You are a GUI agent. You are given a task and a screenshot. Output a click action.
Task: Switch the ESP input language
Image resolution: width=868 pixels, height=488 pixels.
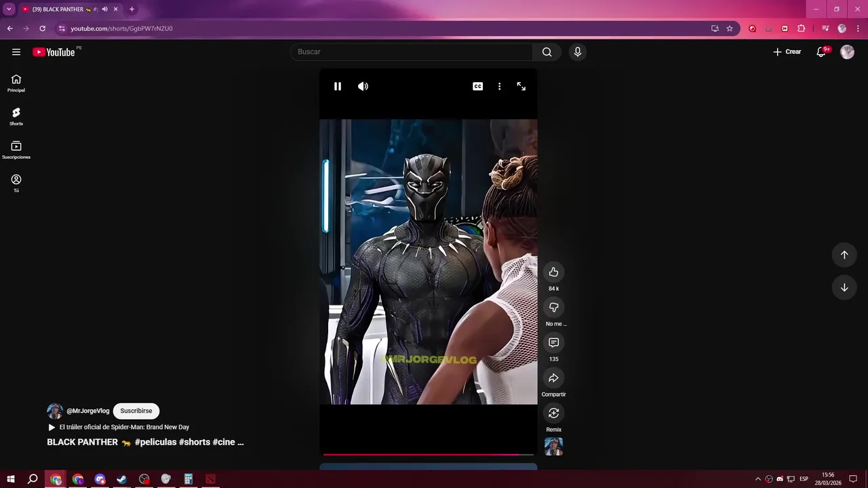click(x=804, y=479)
